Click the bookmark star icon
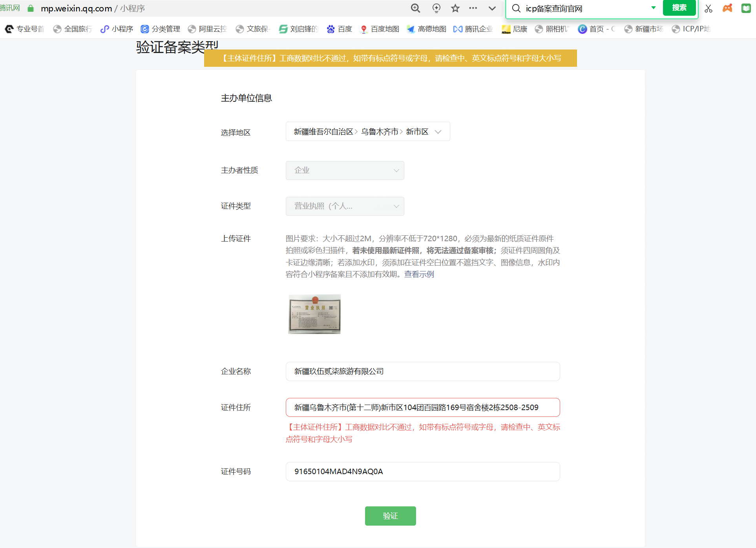 (x=455, y=8)
